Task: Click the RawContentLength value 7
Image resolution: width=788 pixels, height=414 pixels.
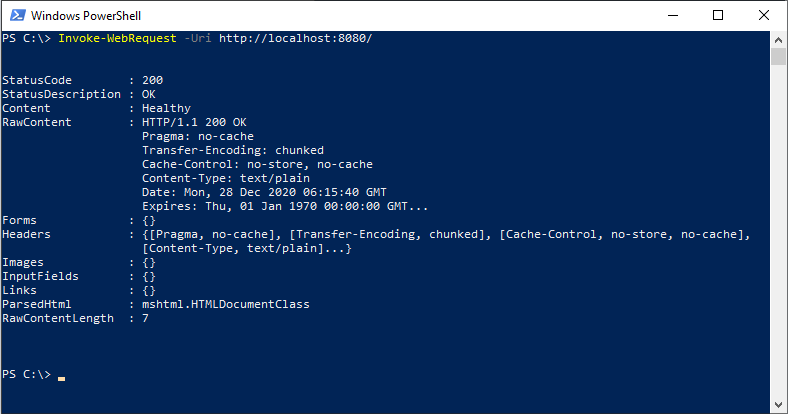Action: [145, 319]
